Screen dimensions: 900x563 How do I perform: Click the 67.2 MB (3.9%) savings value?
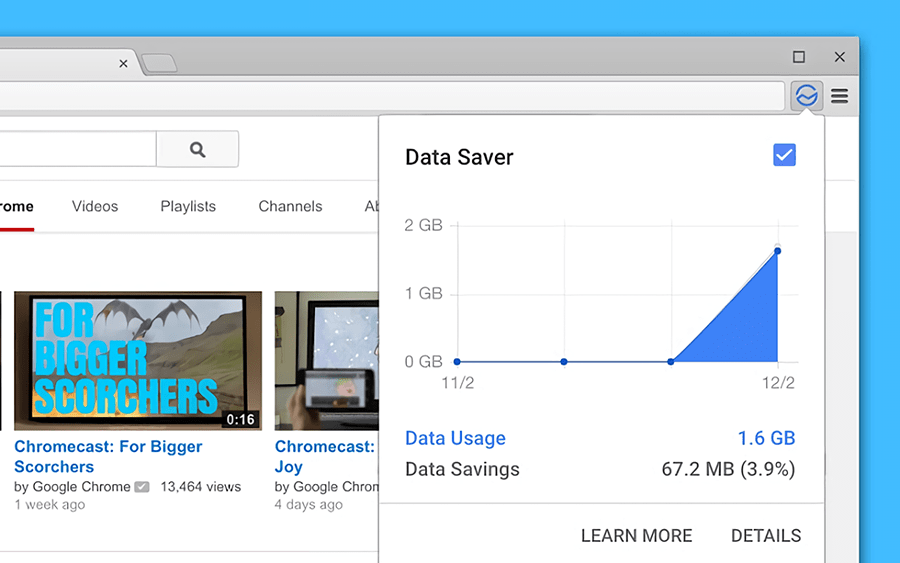point(728,469)
